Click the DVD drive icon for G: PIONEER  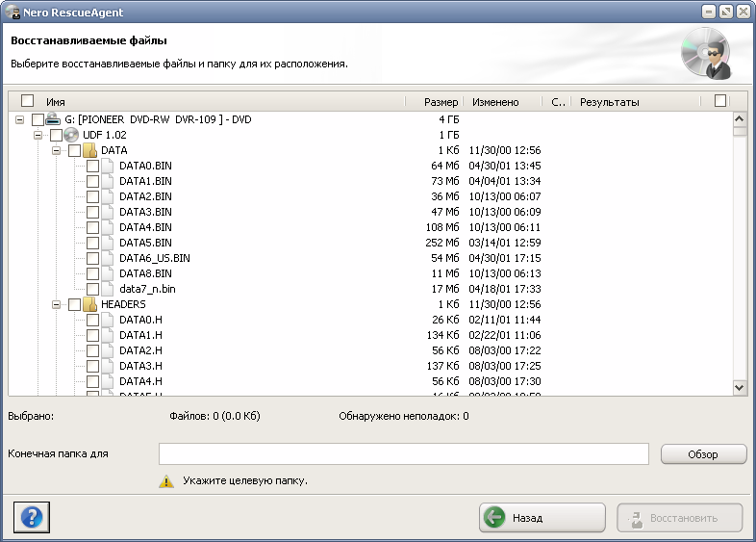click(53, 119)
